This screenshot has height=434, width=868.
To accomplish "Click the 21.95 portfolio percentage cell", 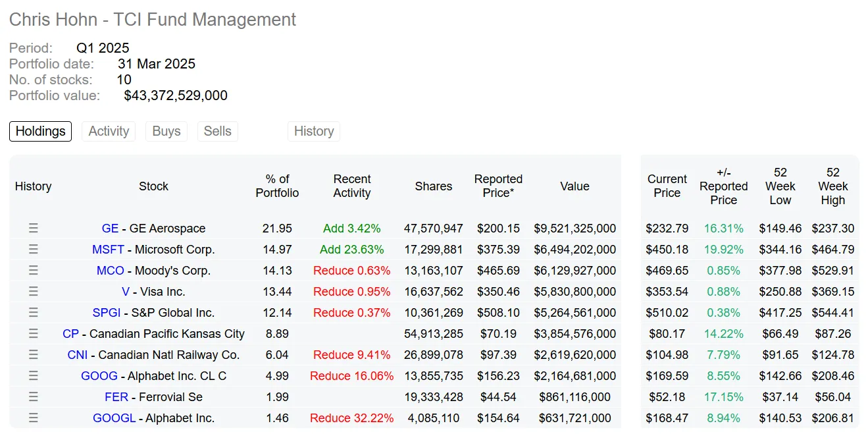I will coord(277,229).
